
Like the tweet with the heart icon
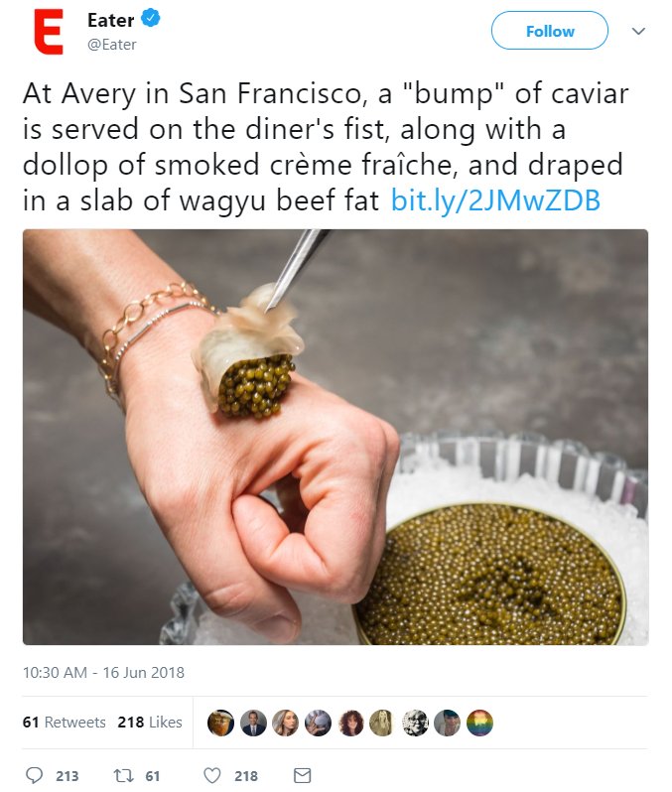(212, 775)
